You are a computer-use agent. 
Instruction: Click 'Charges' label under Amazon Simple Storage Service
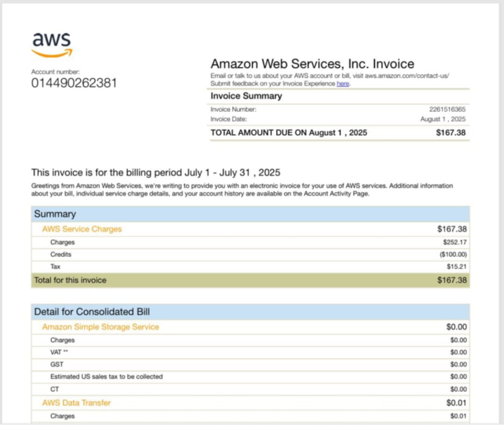click(63, 340)
